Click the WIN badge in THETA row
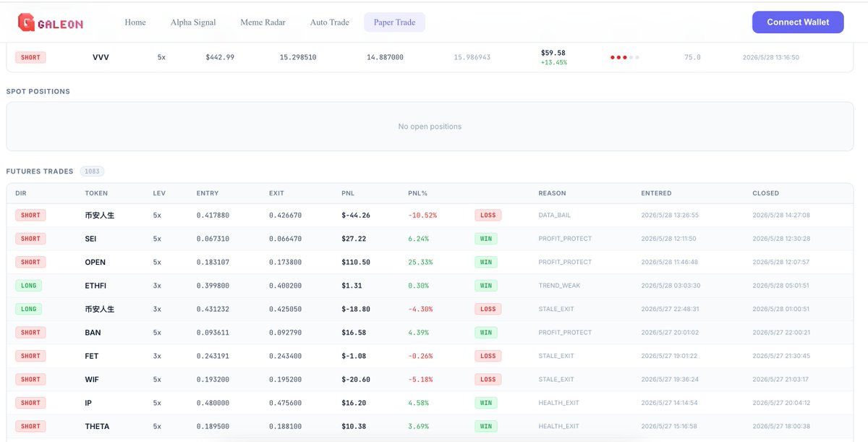 [x=486, y=427]
